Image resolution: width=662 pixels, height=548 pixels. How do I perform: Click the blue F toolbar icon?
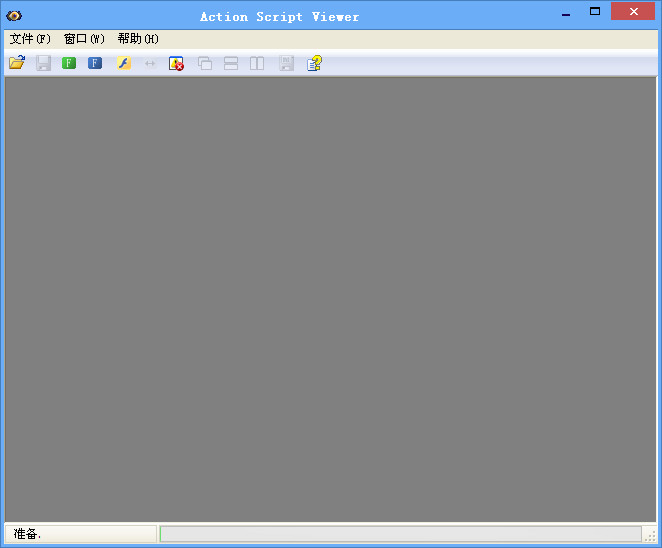95,63
